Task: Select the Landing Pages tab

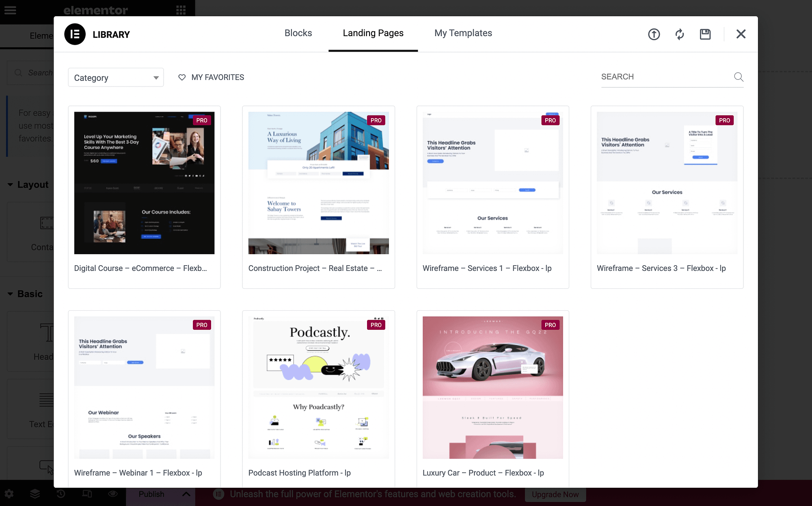Action: coord(373,32)
